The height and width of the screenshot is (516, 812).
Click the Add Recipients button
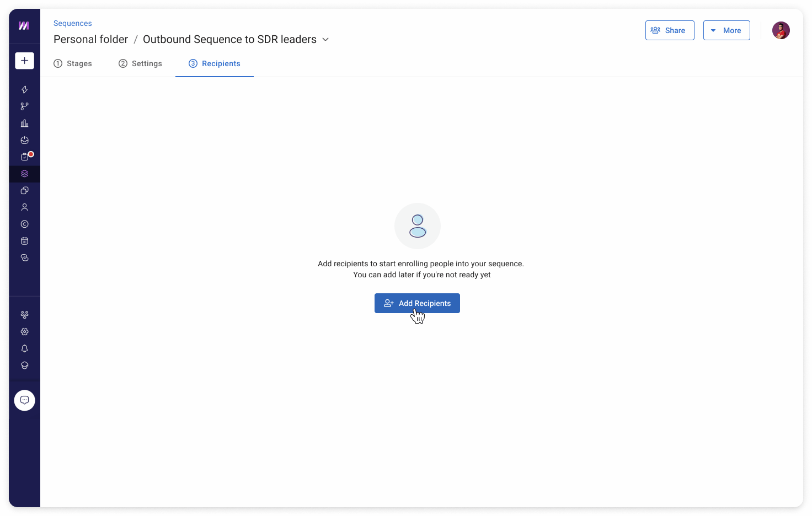pyautogui.click(x=417, y=303)
